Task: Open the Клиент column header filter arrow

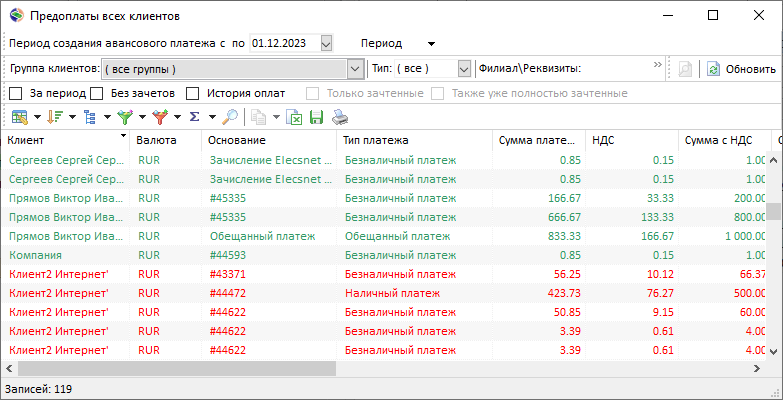Action: pos(123,136)
